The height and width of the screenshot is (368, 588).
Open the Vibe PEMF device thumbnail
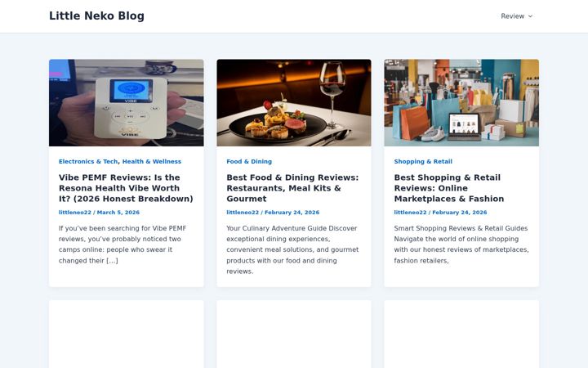[x=127, y=102]
